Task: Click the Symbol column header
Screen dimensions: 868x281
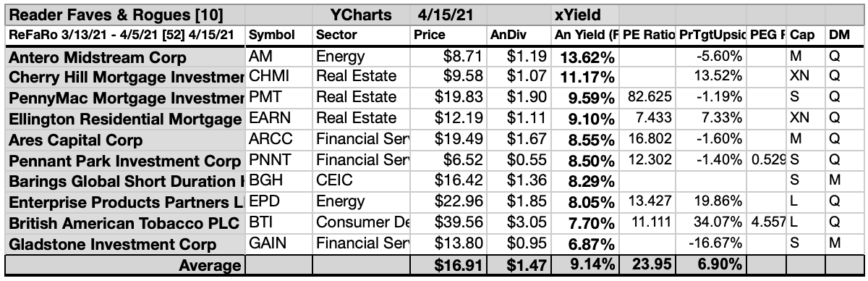Action: 279,34
